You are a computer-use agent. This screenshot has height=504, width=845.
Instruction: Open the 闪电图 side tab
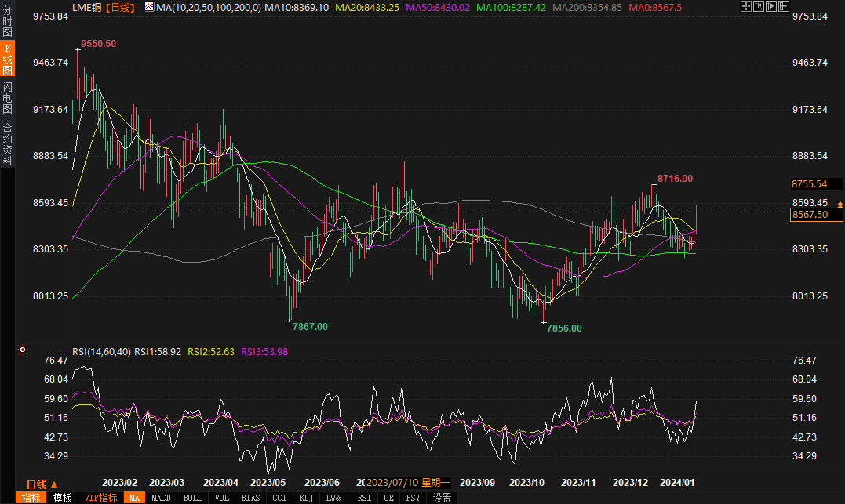tap(7, 97)
